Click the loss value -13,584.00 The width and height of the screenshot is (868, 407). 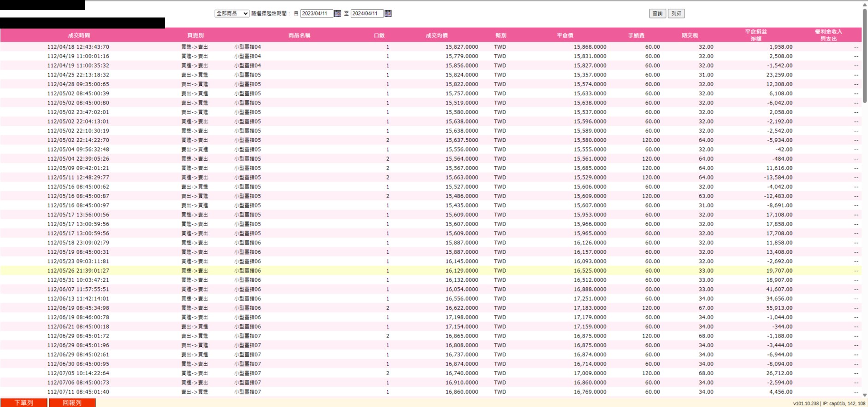[x=779, y=177]
